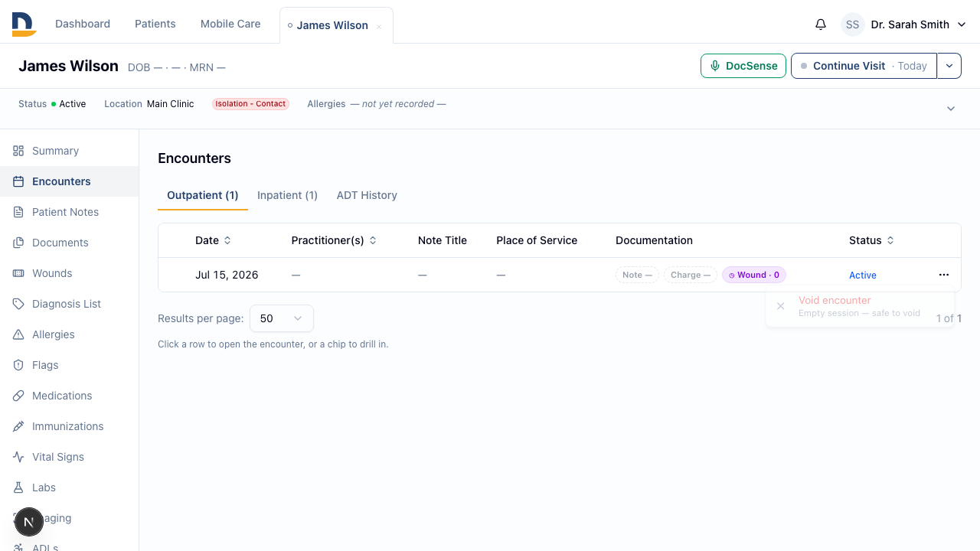Click the round N badge button
This screenshot has width=980, height=551.
coord(29,522)
